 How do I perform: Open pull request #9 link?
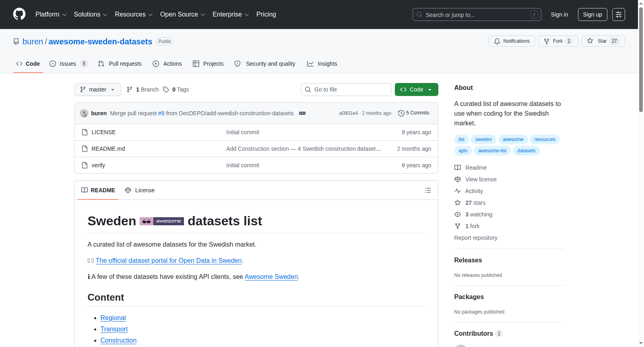point(161,113)
